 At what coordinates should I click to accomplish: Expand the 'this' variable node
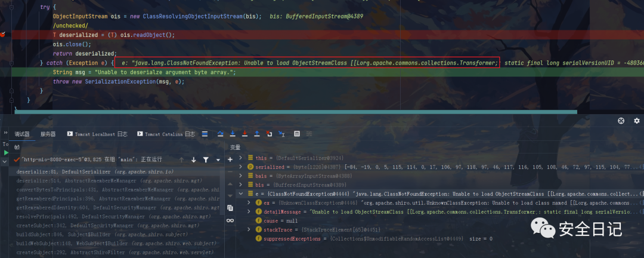(x=241, y=158)
